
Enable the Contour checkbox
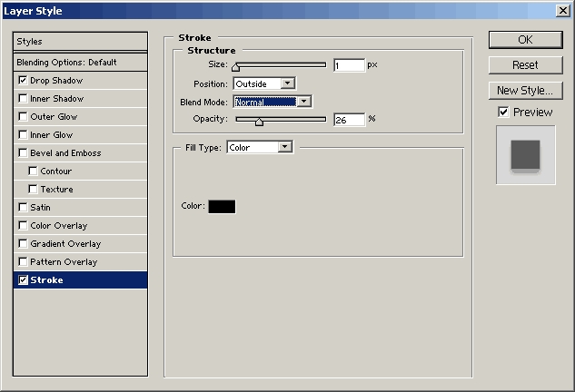coord(33,171)
